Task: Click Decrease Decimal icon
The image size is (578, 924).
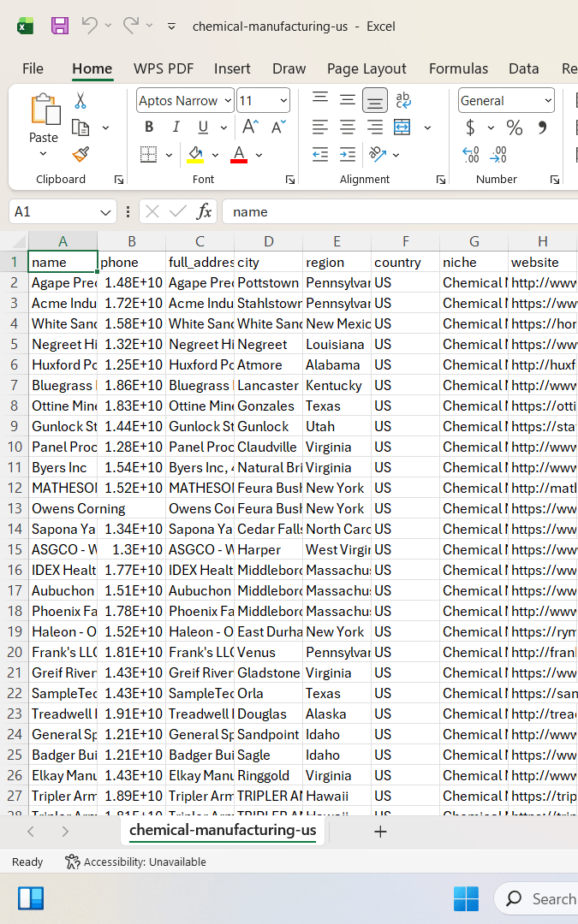Action: 498,154
